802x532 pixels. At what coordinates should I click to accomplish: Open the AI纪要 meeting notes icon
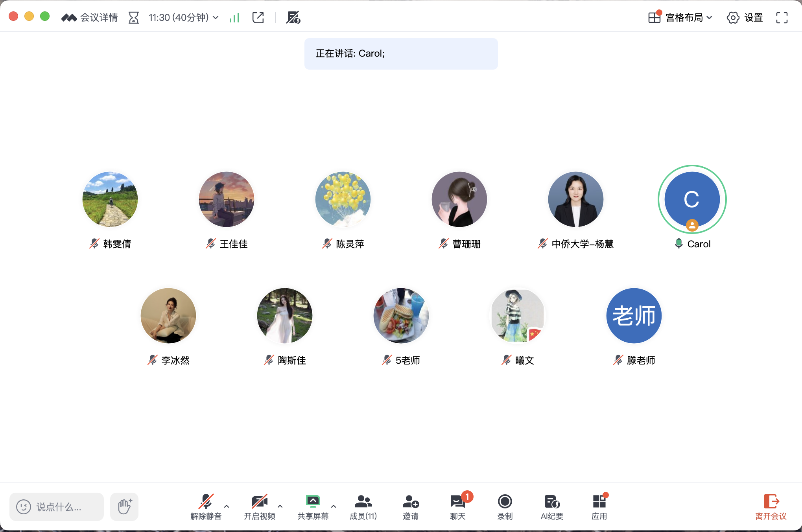click(552, 506)
